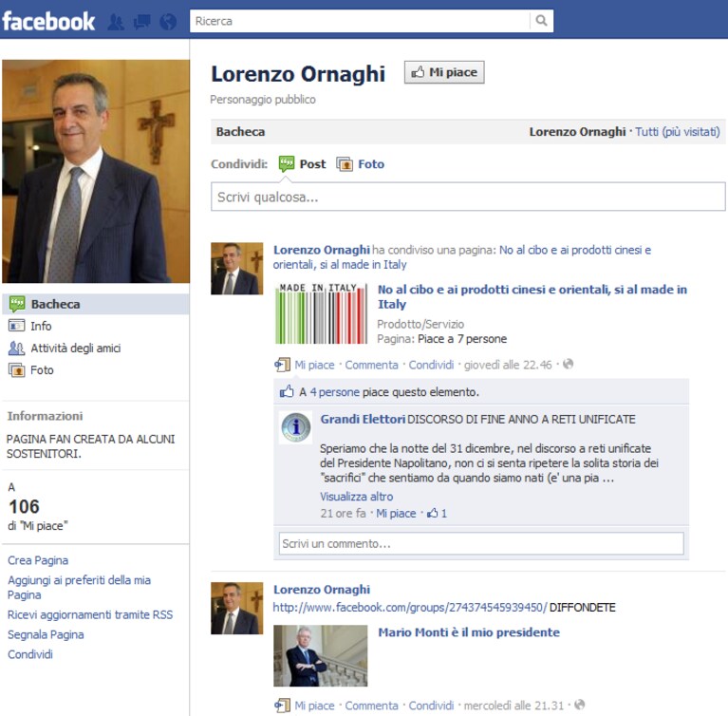Click the link icon on Wednesday post
The width and height of the screenshot is (728, 716).
click(x=282, y=706)
